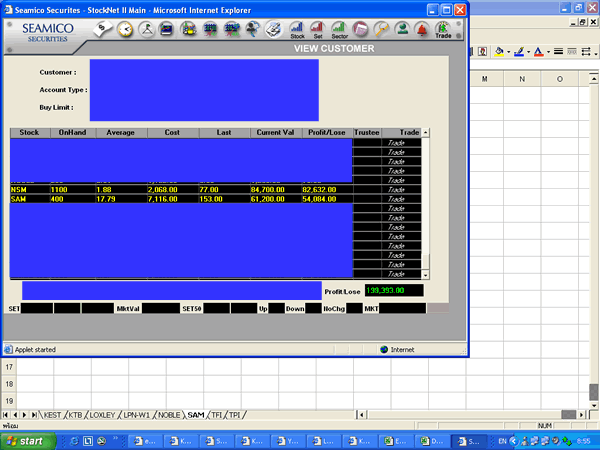Expand hidden system tray icons arrow
Screen dimensions: 600x450
click(514, 441)
